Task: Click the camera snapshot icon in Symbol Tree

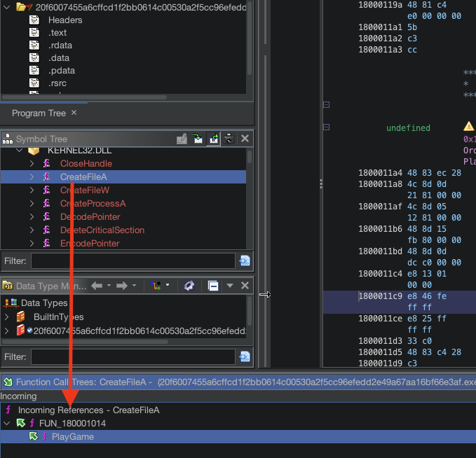Action: coord(229,139)
